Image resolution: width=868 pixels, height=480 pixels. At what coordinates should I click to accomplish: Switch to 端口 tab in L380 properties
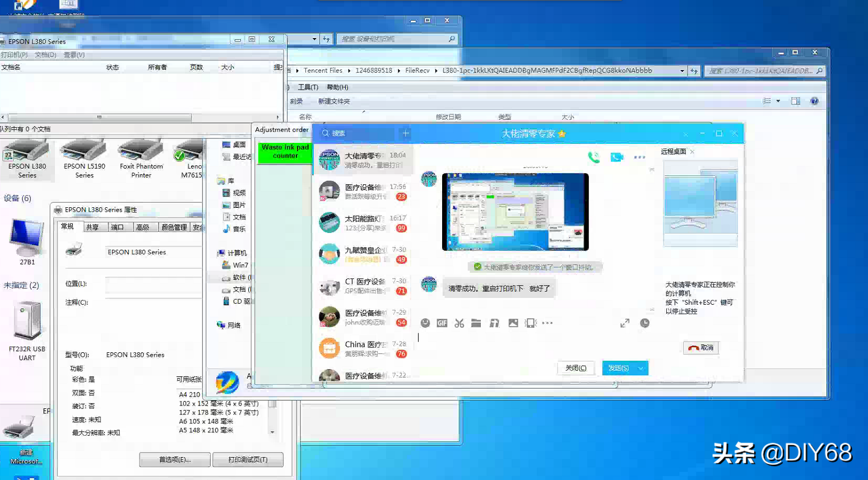pos(118,227)
